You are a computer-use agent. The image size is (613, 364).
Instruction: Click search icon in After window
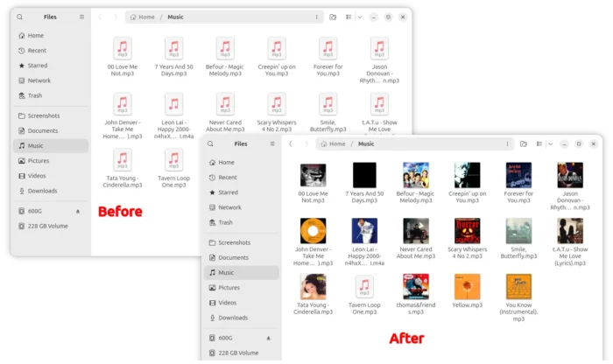[x=210, y=143]
